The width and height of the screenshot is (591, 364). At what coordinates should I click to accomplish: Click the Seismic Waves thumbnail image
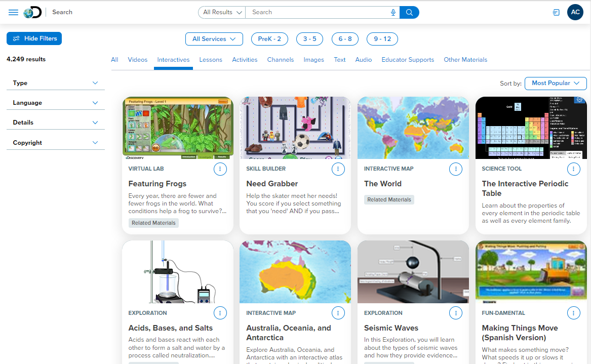[413, 272]
